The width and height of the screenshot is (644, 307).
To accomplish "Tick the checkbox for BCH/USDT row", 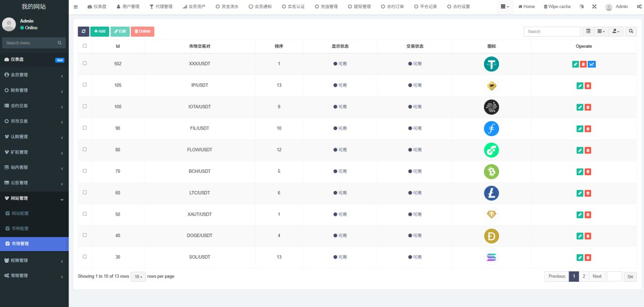I will pos(85,171).
